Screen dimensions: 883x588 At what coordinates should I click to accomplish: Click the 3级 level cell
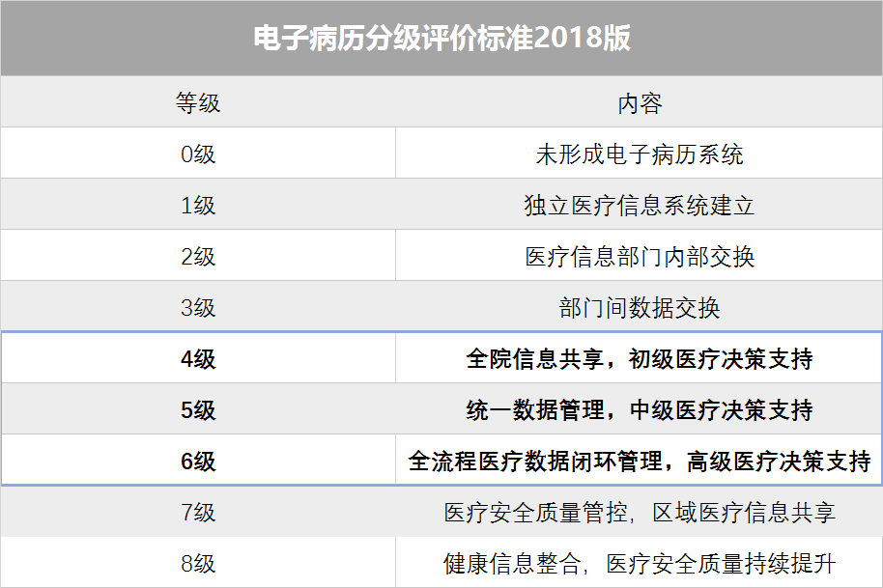point(198,308)
